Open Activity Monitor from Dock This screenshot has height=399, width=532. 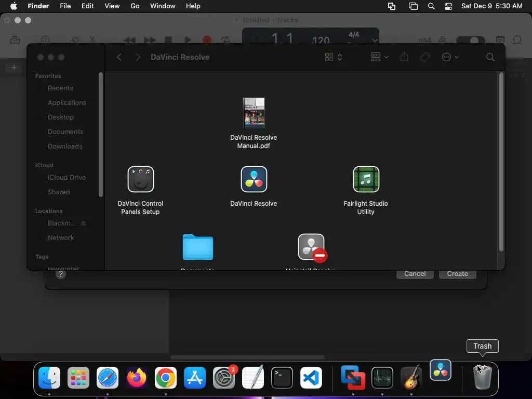(382, 378)
